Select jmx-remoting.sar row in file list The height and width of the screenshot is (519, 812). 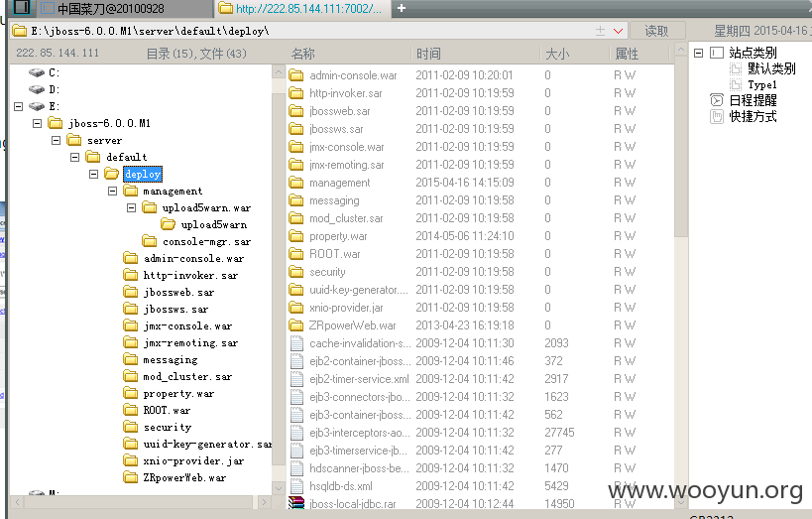click(481, 165)
